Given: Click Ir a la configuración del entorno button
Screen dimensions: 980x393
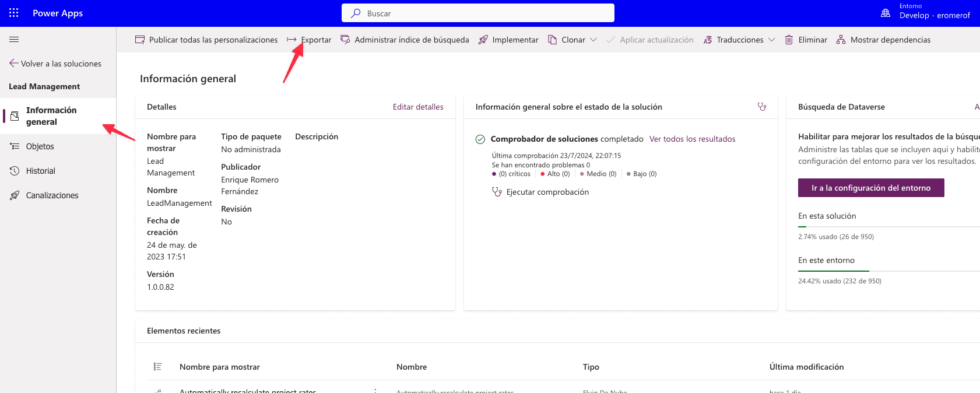Looking at the screenshot, I should pyautogui.click(x=871, y=188).
